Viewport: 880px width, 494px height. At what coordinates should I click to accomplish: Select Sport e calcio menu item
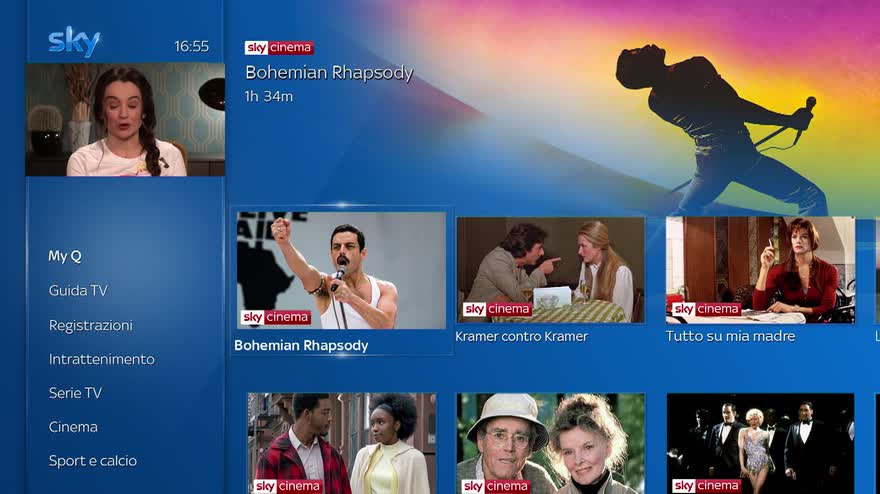coord(93,461)
